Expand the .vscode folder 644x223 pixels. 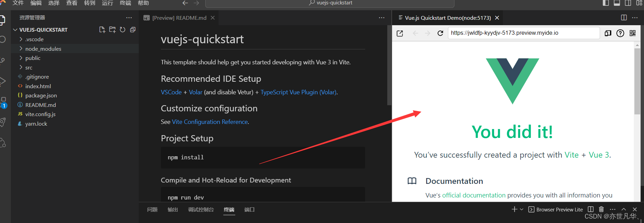[x=21, y=39]
